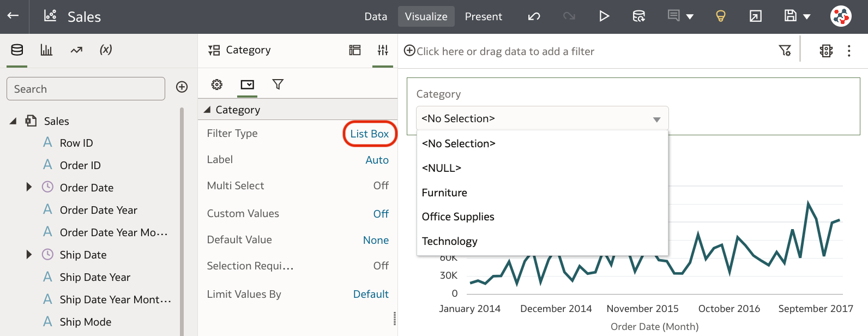Click the data panel Search field
The image size is (868, 336).
[x=86, y=89]
